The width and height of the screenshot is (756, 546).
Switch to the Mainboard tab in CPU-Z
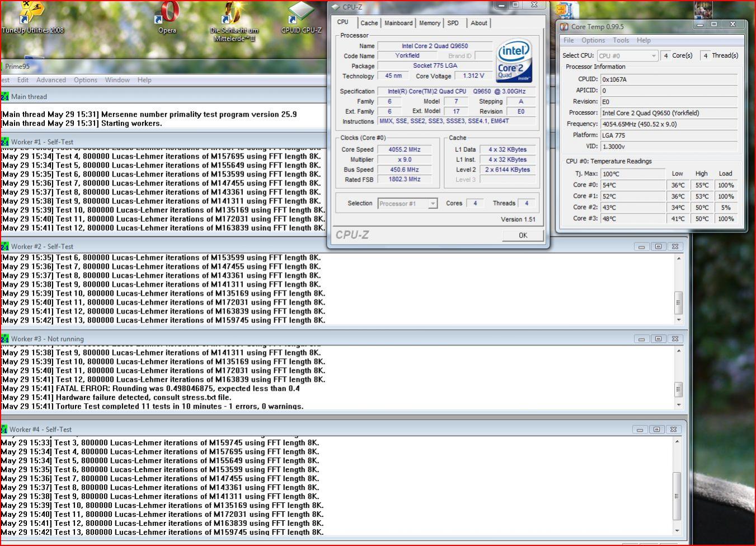click(x=398, y=23)
